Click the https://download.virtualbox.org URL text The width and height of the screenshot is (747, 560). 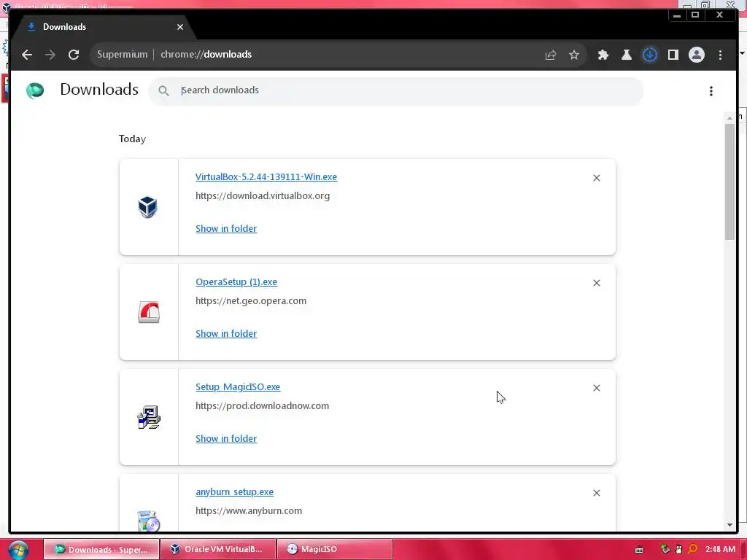(263, 195)
